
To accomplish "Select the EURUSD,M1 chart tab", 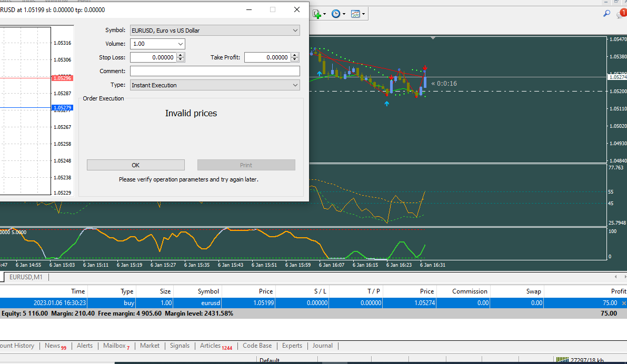I will coord(26,277).
